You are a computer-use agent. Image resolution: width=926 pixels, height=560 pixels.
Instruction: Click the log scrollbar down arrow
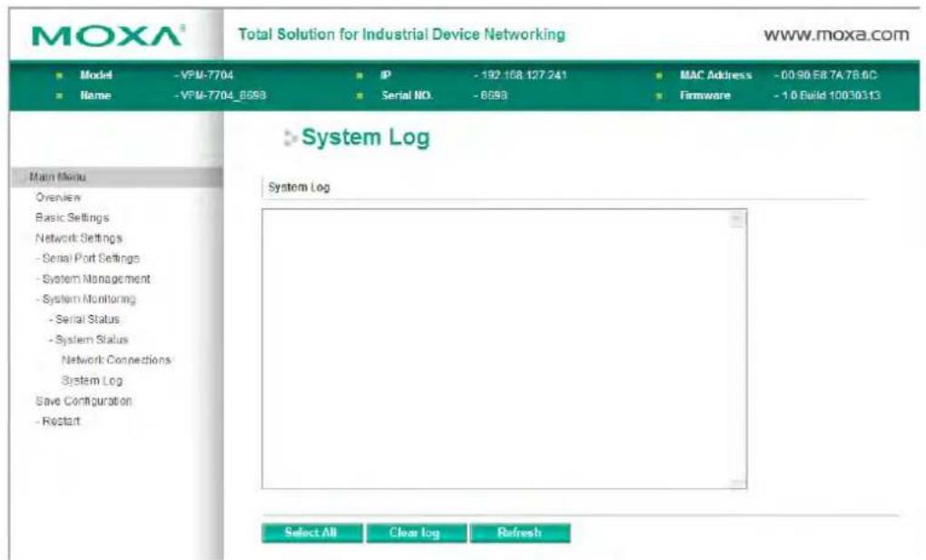click(737, 483)
